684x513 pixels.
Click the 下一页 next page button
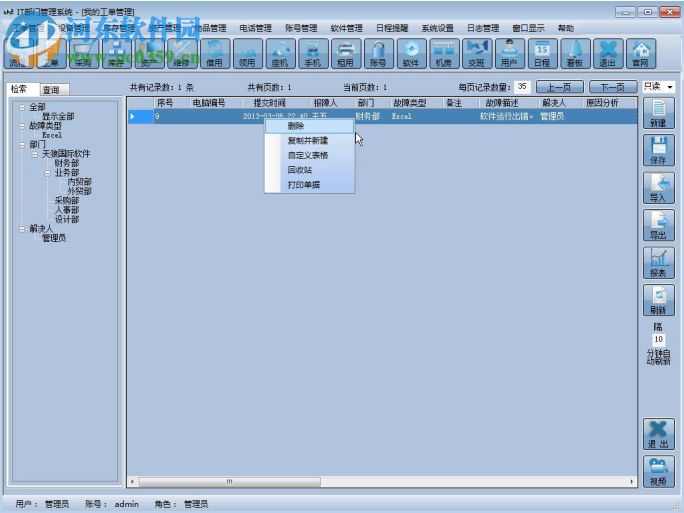[612, 87]
